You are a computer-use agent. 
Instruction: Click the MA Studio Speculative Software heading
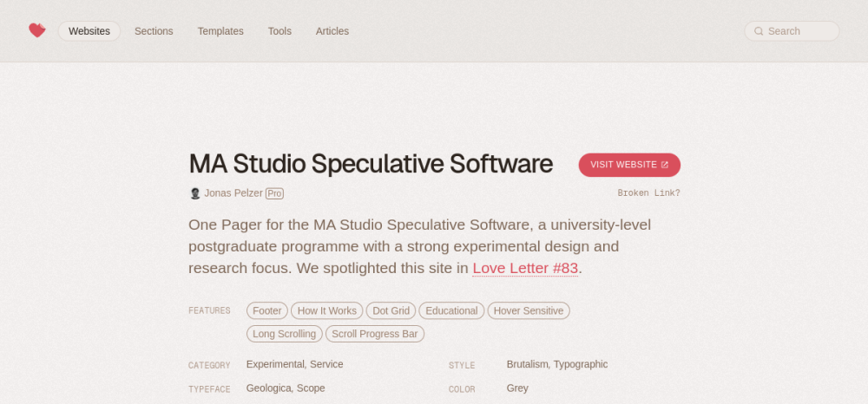coord(371,164)
